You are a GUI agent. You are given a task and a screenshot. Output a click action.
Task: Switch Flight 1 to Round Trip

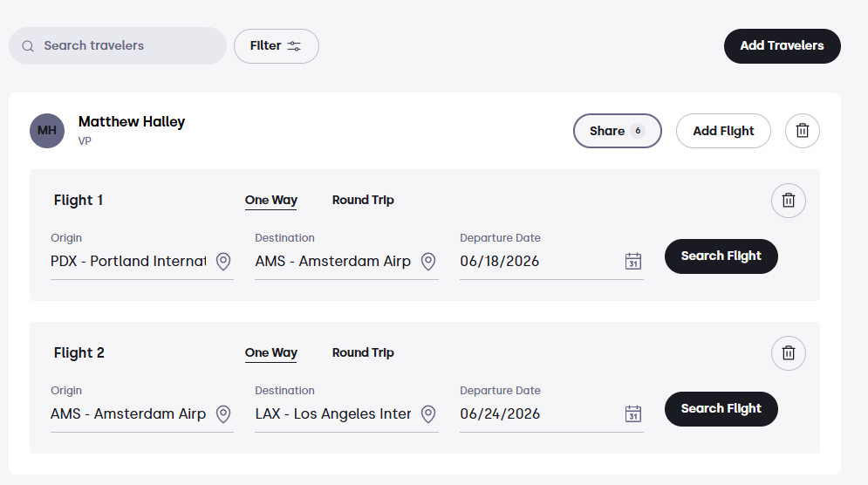point(363,200)
